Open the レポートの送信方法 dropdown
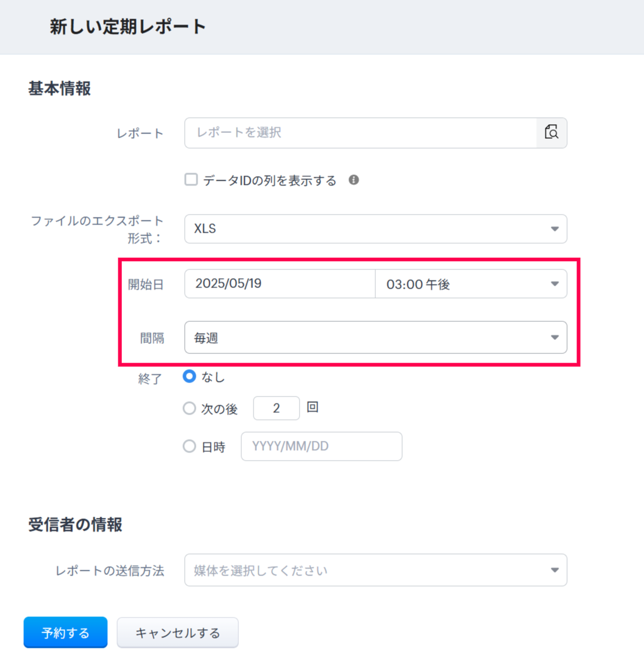The width and height of the screenshot is (644, 663). pyautogui.click(x=375, y=570)
